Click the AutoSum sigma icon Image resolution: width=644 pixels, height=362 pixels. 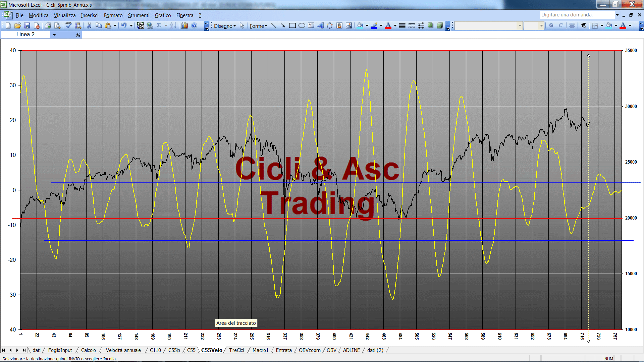[159, 25]
